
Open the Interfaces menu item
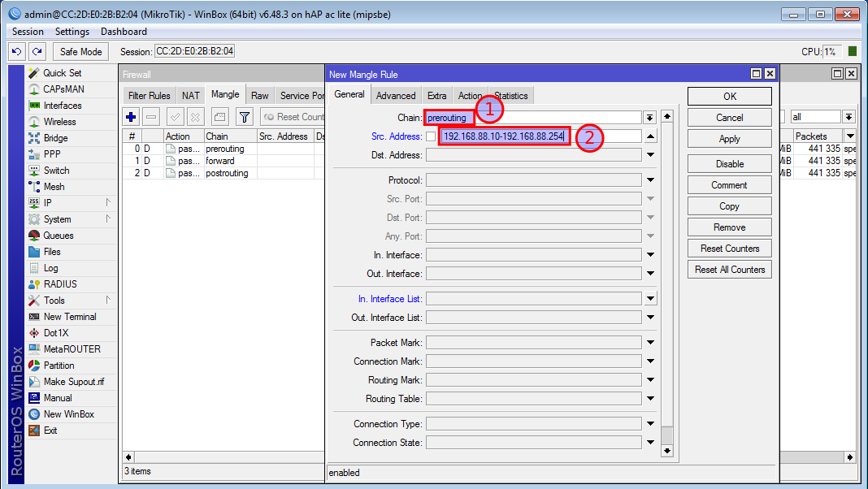[63, 105]
